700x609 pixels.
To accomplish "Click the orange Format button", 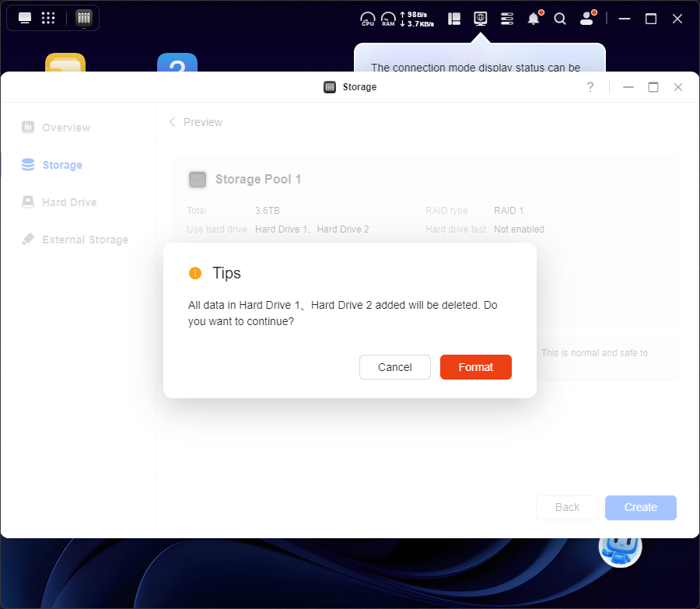I will click(475, 367).
